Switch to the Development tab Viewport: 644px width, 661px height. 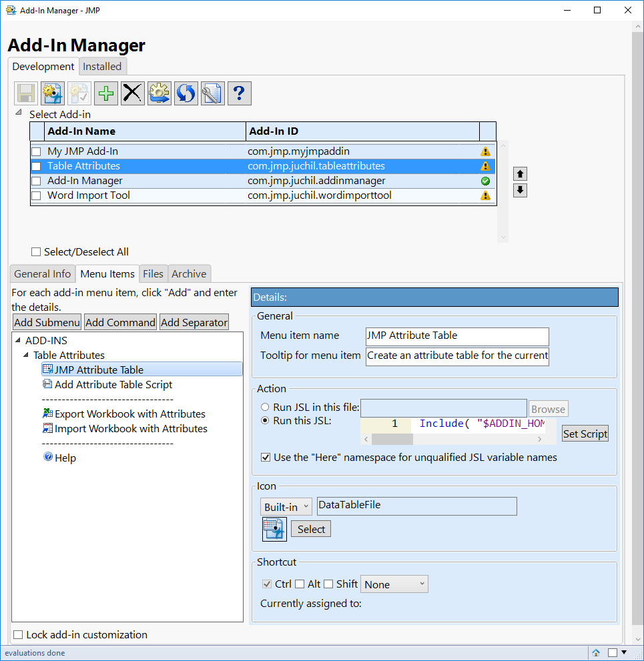pos(43,67)
